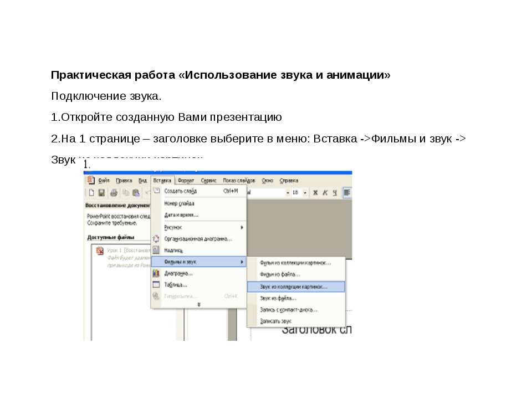Screen dimensions: 532x399
Task: Click the font size field showing 18
Action: point(296,193)
